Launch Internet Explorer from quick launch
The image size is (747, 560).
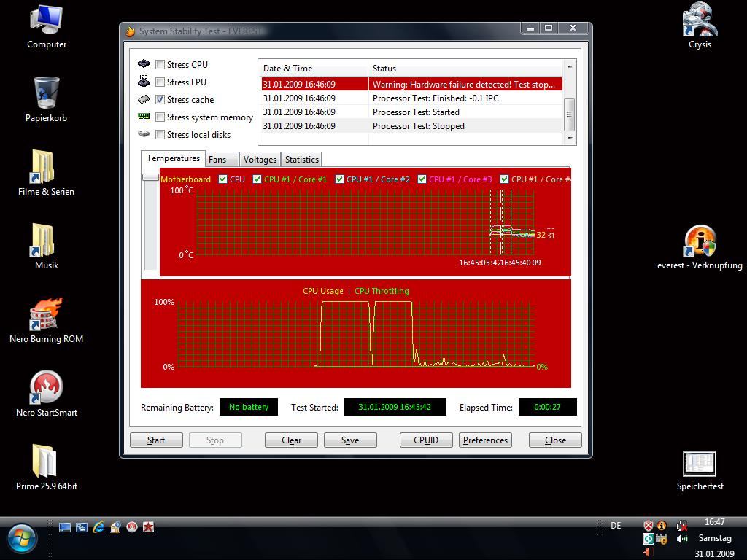(98, 527)
